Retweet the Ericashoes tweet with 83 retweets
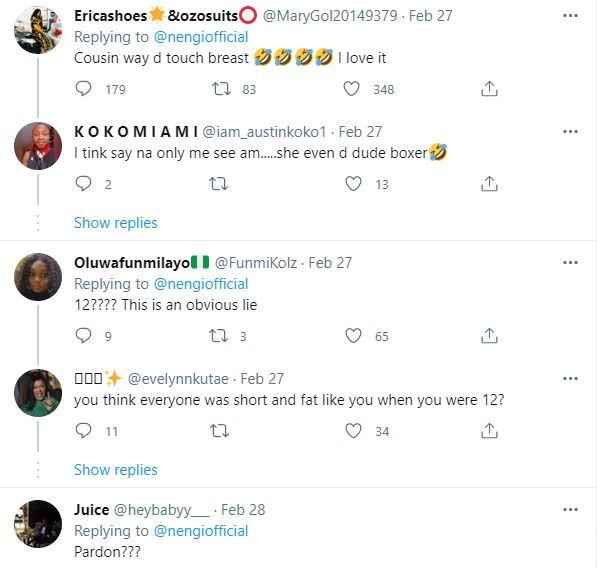 click(221, 89)
